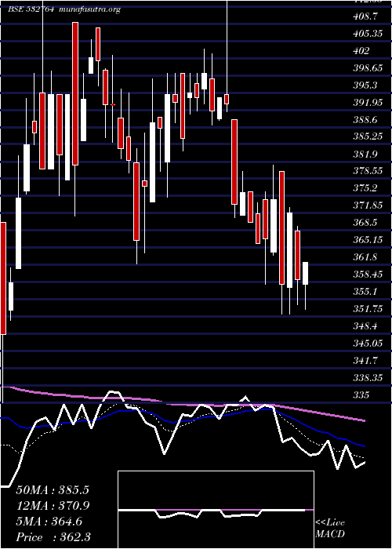Select the 355.1 price axis label
Viewport: 392px width, 549px height.
coord(366,291)
